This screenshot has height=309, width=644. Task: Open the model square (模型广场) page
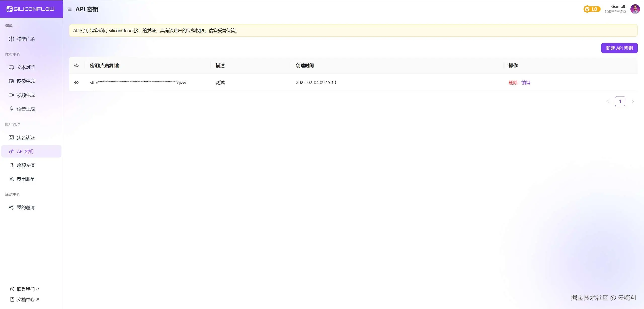click(26, 39)
